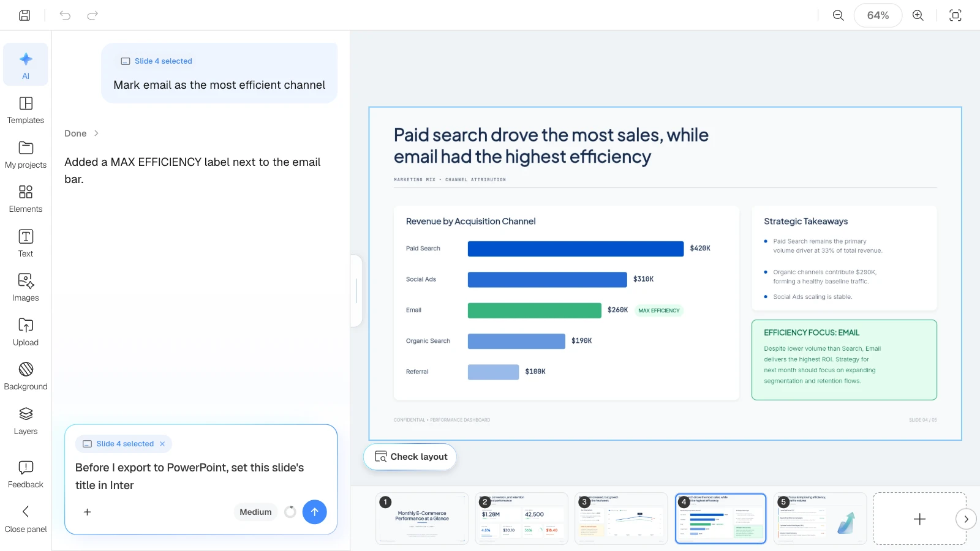Open the Background settings

pos(26,377)
